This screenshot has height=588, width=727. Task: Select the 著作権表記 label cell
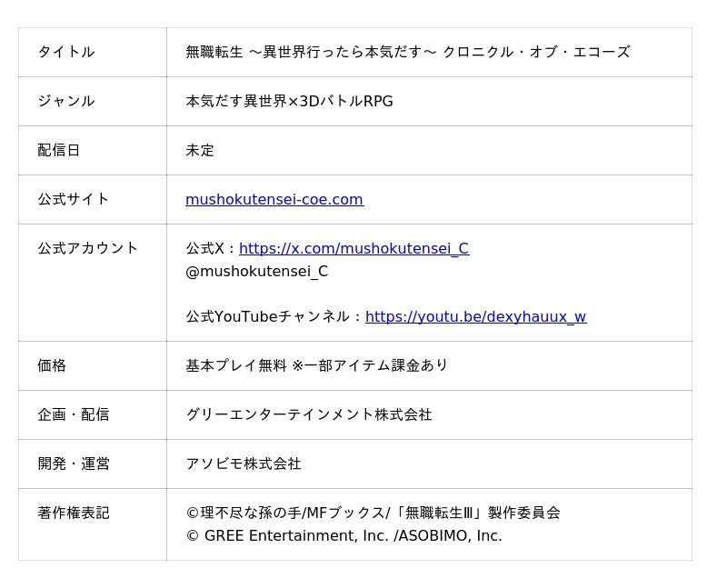click(74, 513)
